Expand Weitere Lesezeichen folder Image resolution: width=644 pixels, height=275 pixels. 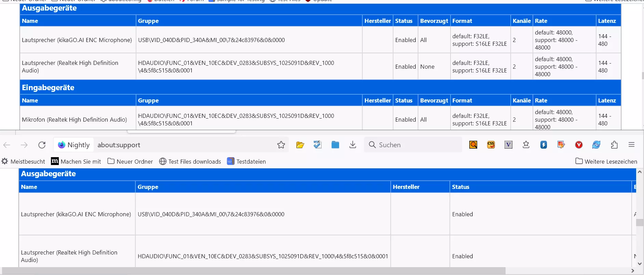606,162
